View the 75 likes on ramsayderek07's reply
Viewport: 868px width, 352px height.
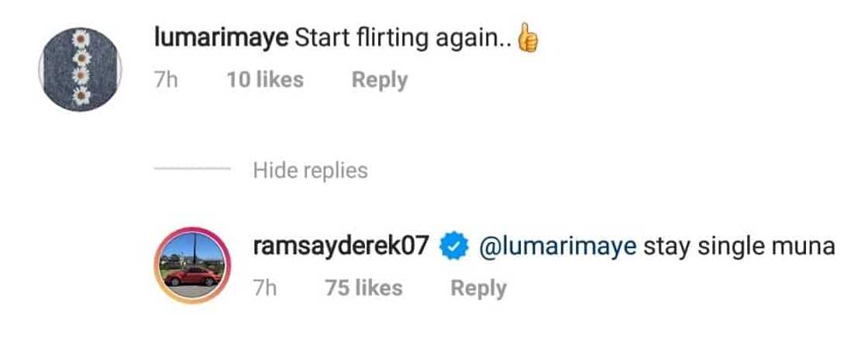(x=364, y=288)
